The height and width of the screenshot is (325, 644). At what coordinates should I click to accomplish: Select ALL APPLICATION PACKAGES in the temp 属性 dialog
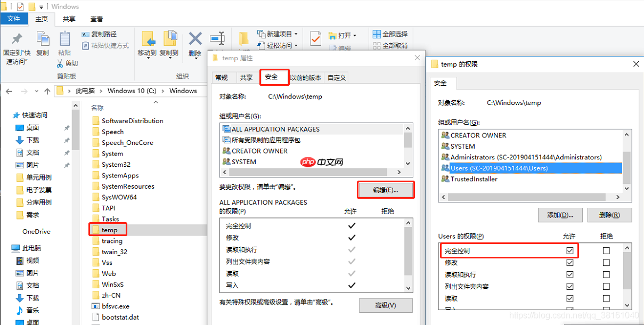tap(271, 129)
